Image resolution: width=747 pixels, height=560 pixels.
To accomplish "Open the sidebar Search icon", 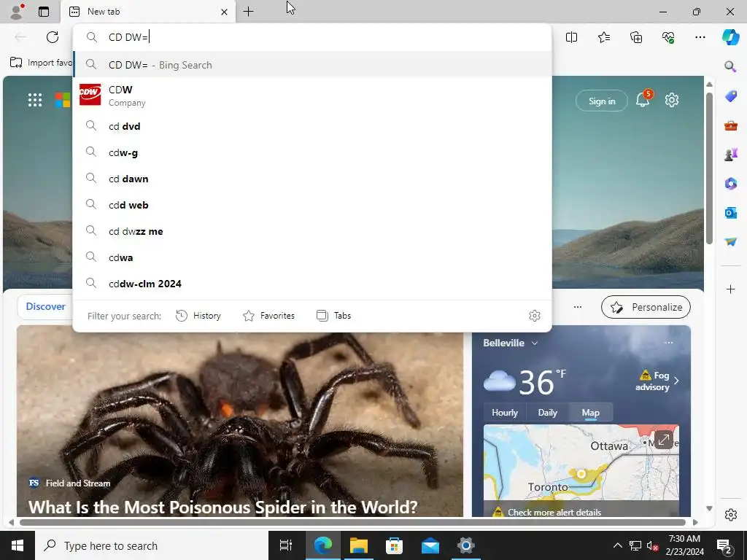I will tap(730, 66).
